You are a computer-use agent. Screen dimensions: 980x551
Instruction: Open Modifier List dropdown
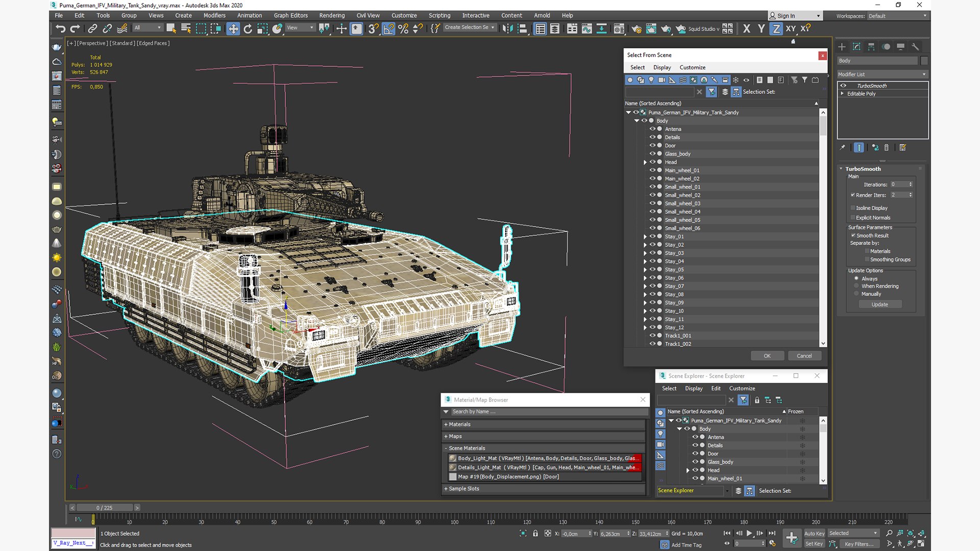click(x=882, y=74)
